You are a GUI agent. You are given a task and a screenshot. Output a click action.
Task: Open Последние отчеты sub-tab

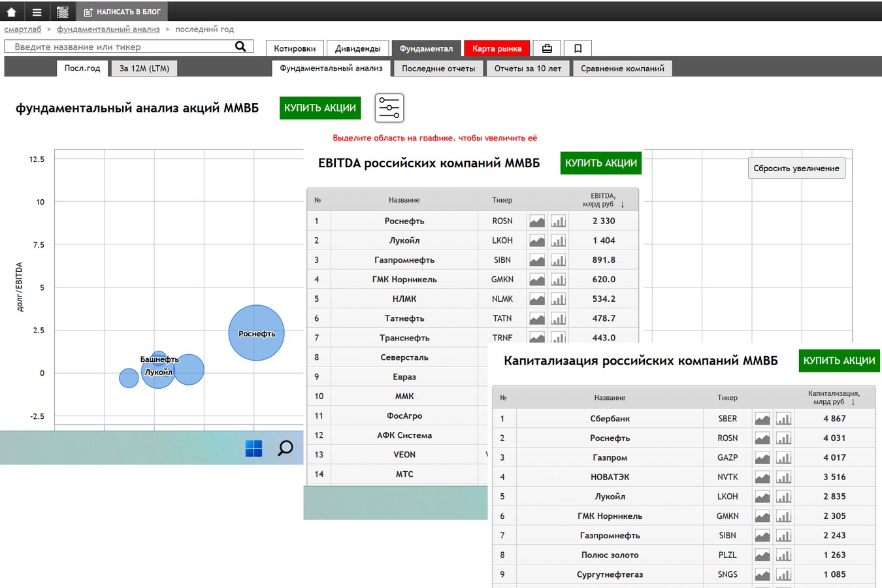pos(438,68)
